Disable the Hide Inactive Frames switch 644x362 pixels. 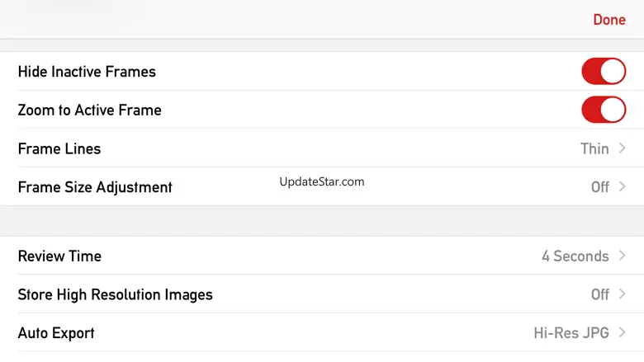[604, 72]
